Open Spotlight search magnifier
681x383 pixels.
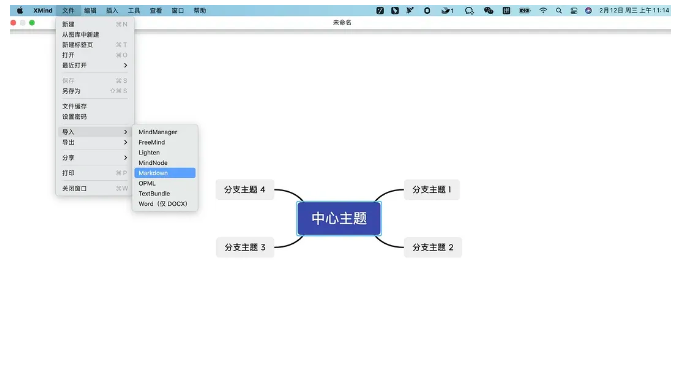[x=559, y=10]
